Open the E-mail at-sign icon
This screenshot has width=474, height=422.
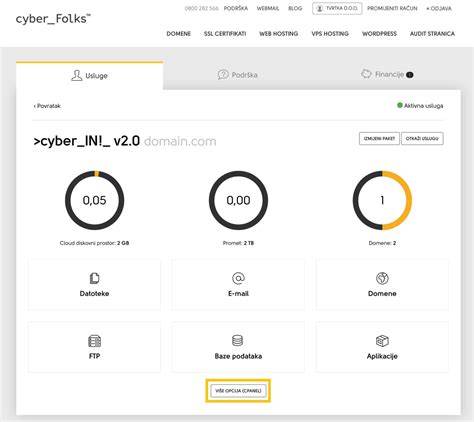point(238,278)
